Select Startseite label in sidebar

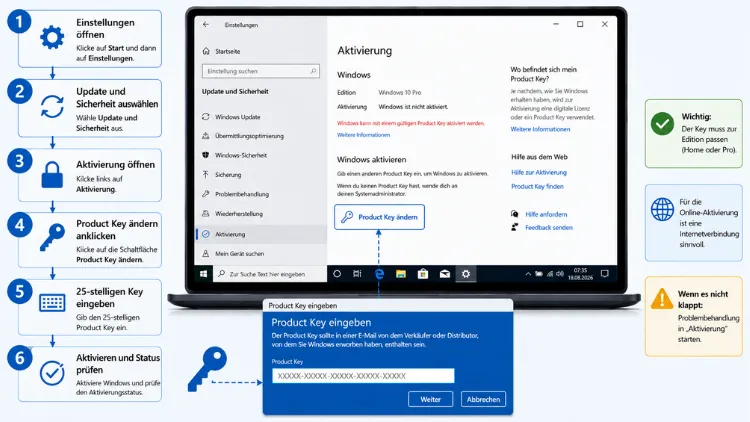228,51
